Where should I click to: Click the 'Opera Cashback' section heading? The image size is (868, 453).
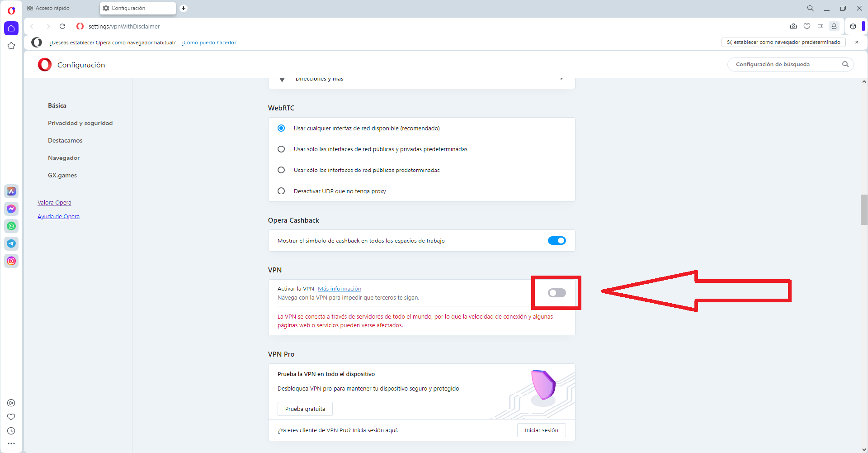click(x=293, y=220)
